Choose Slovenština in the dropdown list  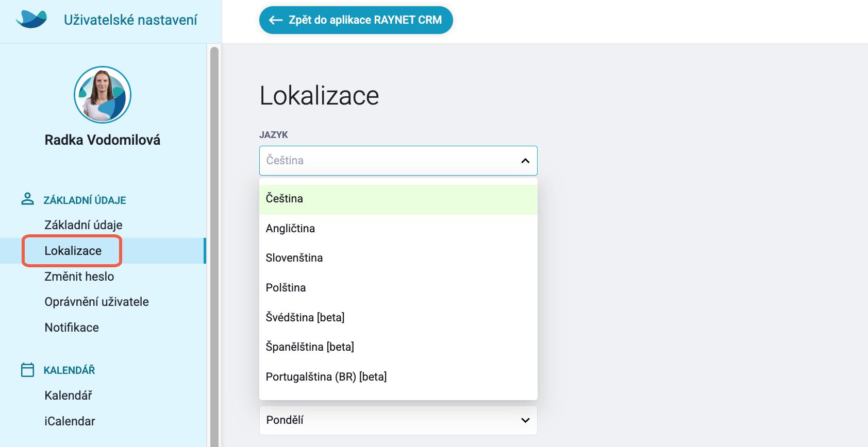click(x=398, y=258)
